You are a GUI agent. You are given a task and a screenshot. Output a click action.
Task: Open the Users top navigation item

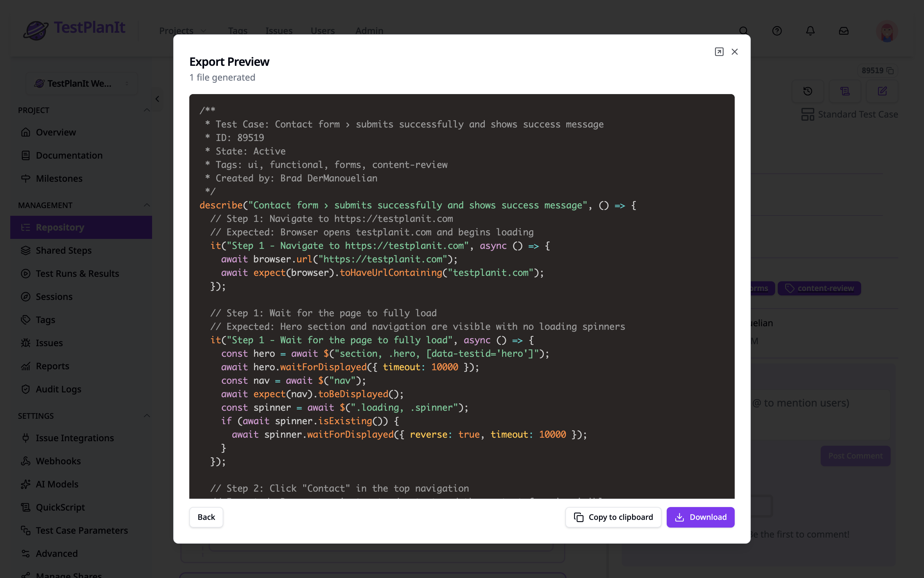click(323, 31)
